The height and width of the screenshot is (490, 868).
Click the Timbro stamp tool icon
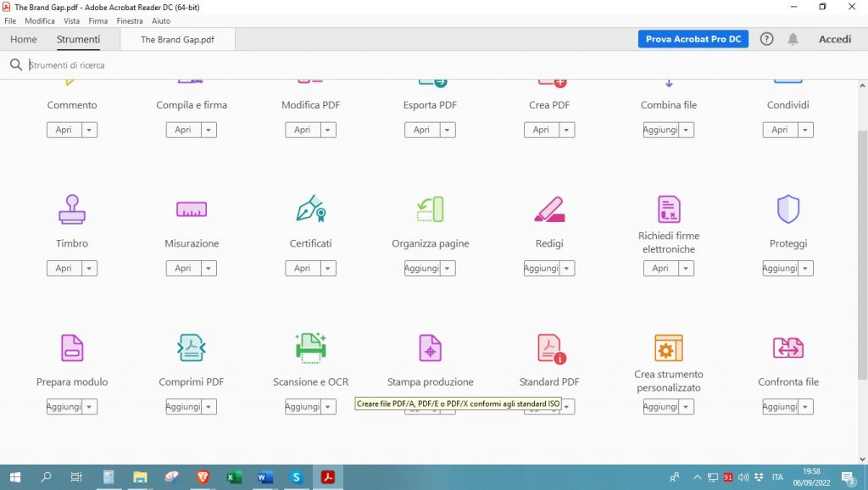72,209
